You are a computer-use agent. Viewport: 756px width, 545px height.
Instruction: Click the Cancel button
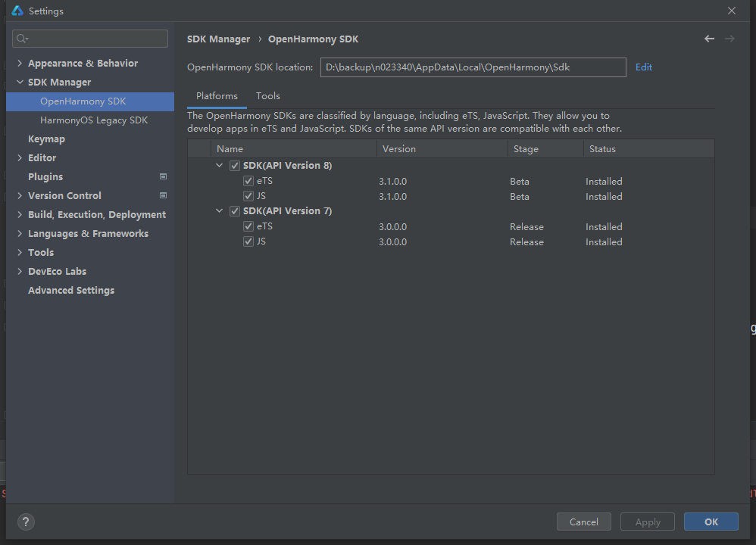584,522
